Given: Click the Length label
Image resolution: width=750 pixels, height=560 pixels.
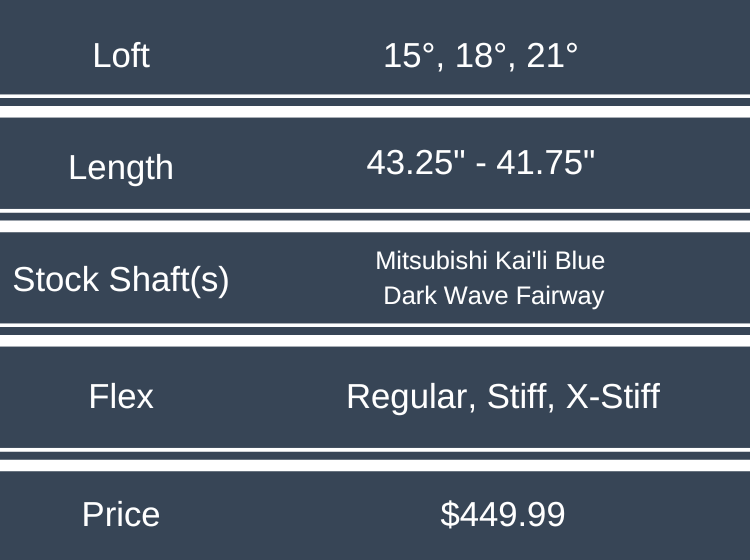Looking at the screenshot, I should click(121, 167).
